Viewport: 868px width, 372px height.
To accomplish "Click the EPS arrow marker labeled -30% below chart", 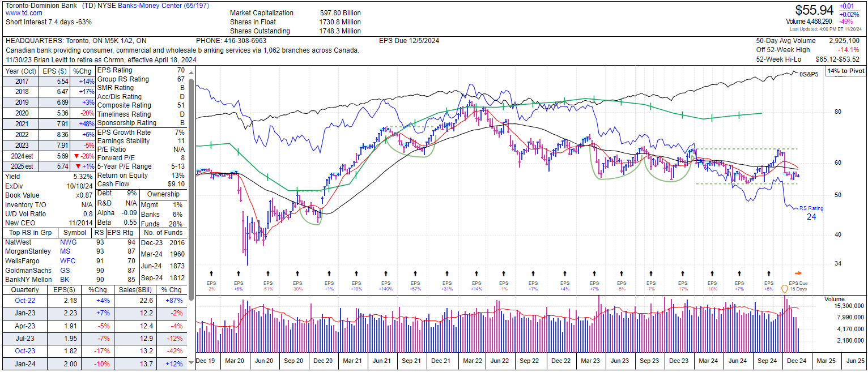I will [297, 273].
